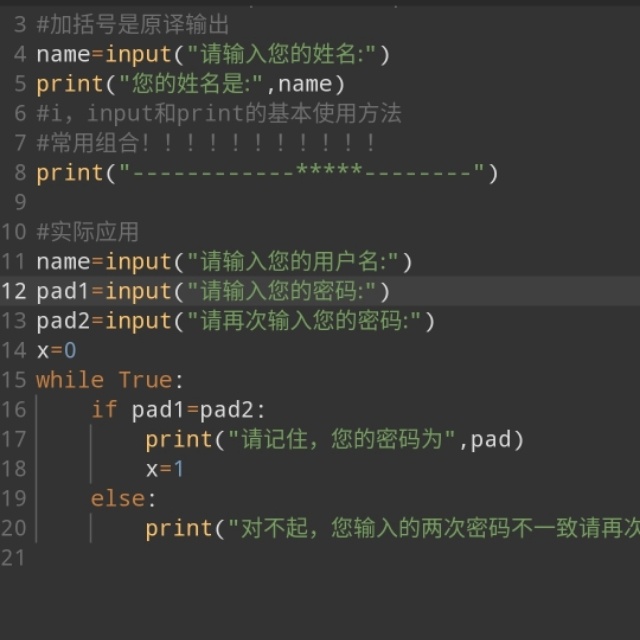Click the string '请输入您的用户名:'
This screenshot has width=640, height=640.
(x=288, y=262)
